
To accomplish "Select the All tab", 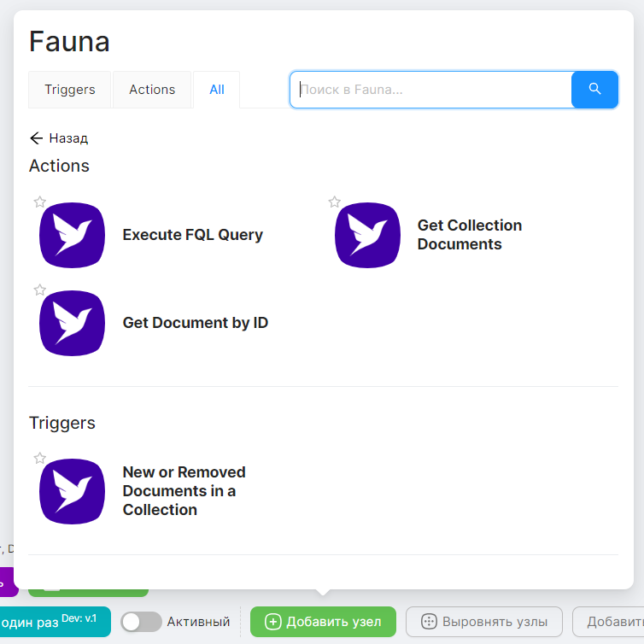I will coord(217,90).
